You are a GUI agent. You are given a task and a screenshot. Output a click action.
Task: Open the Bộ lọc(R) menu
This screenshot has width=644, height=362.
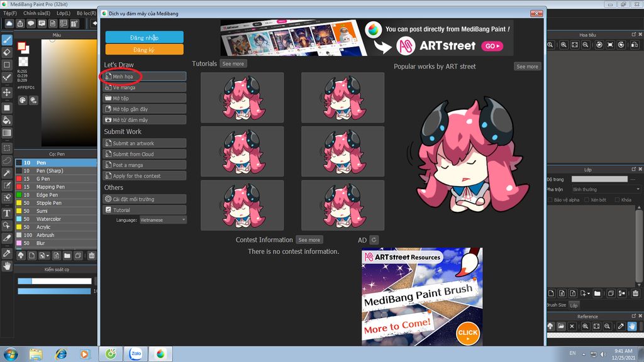86,13
